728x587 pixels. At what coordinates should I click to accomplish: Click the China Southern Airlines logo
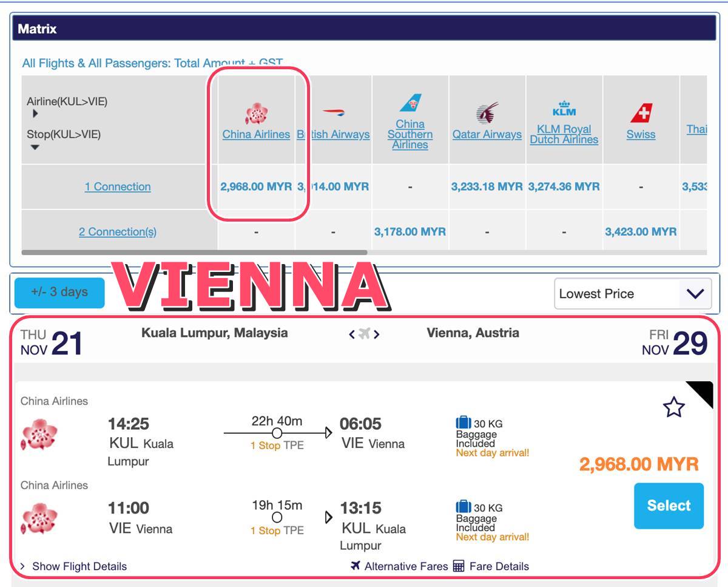coord(410,103)
